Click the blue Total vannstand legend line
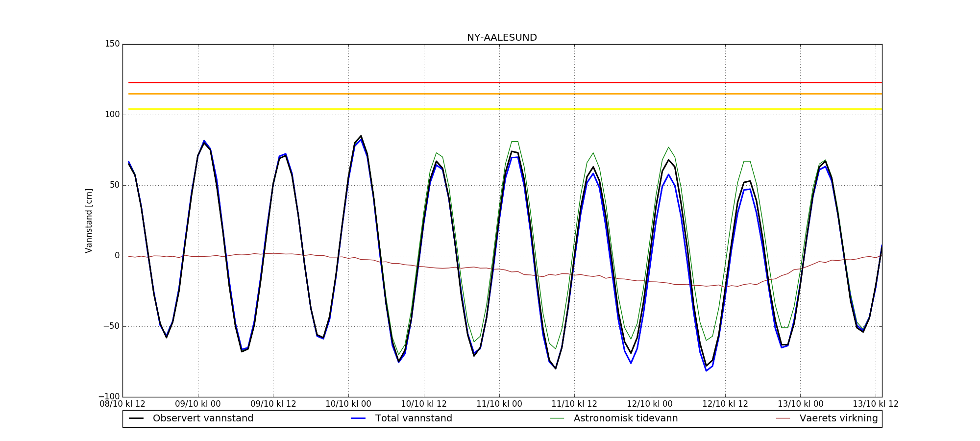This screenshot has width=980, height=441. pos(359,418)
